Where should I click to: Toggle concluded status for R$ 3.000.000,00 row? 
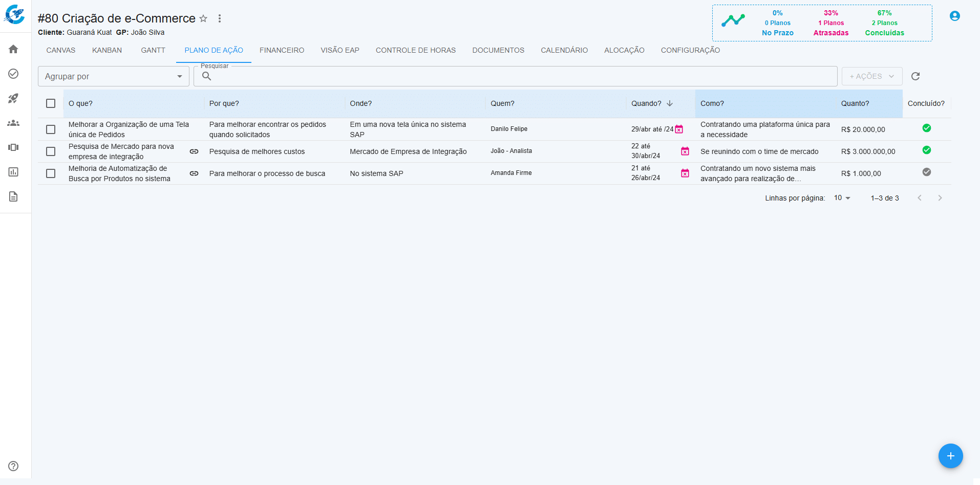pos(927,150)
